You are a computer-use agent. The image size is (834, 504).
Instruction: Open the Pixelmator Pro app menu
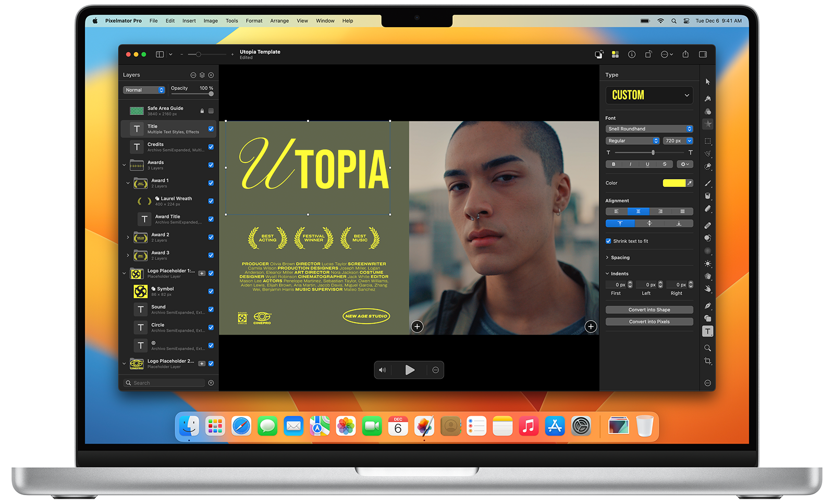pyautogui.click(x=124, y=21)
